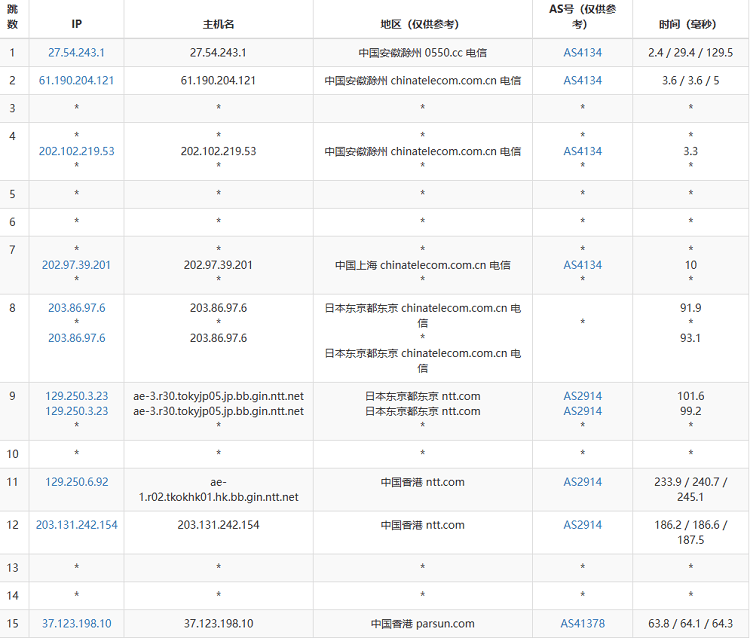Click time value 186.2 / 186.6 / 187.5
Screen dimensions: 750x641
690,532
